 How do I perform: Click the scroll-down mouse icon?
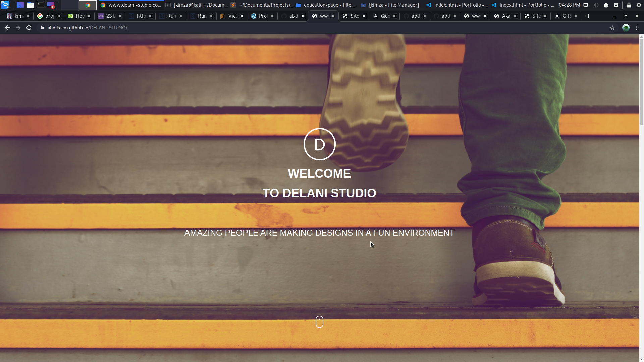pyautogui.click(x=319, y=322)
